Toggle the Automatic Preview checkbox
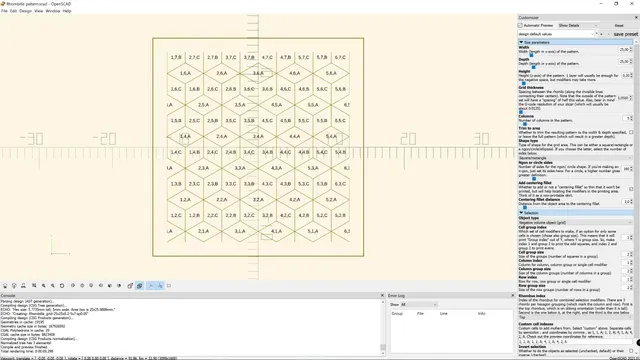The width and height of the screenshot is (640, 360). pyautogui.click(x=520, y=25)
